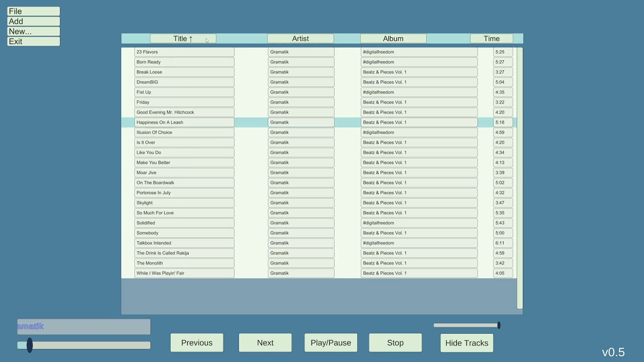The width and height of the screenshot is (644, 362).
Task: Sort tracks by Artist column header
Action: (x=300, y=39)
